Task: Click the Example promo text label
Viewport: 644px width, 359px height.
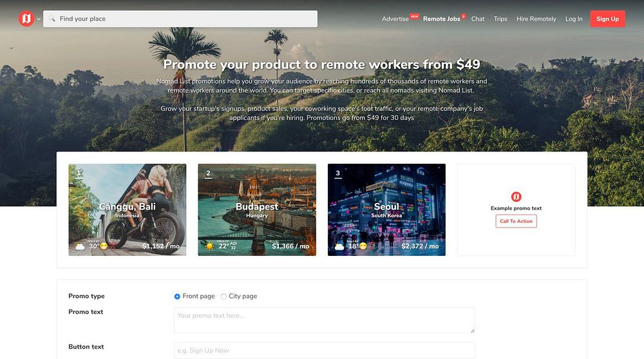Action: pyautogui.click(x=516, y=208)
